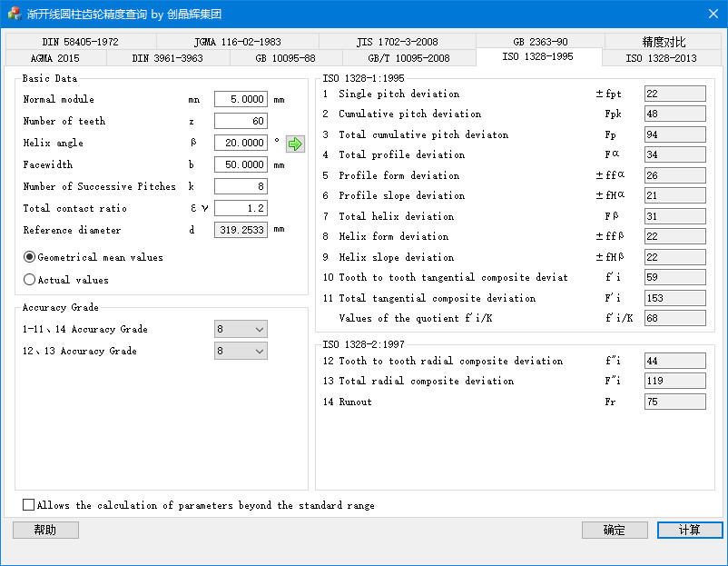Click the Reference diameter field

tap(241, 230)
